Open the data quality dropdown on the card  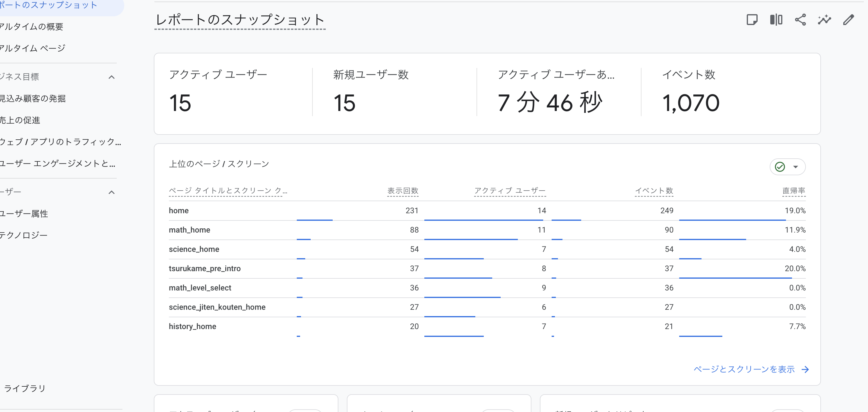pyautogui.click(x=796, y=166)
